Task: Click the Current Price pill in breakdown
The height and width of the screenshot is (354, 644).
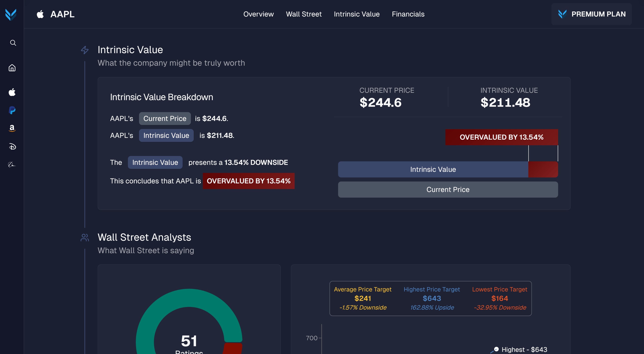Action: (165, 119)
